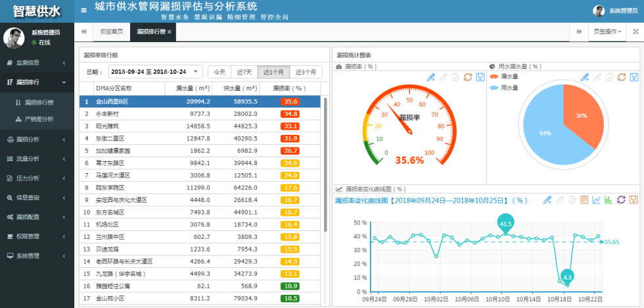Click the 今天 button
The width and height of the screenshot is (644, 308).
[x=219, y=72]
